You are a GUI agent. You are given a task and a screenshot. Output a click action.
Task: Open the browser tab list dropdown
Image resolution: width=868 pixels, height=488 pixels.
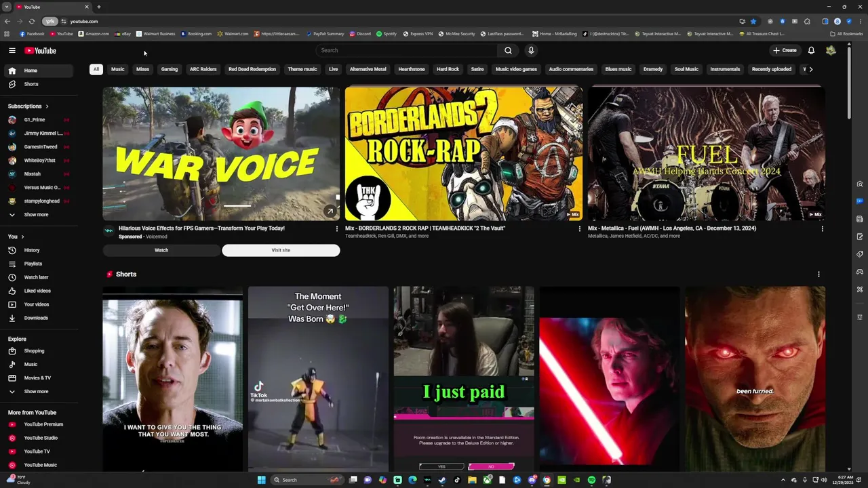pyautogui.click(x=7, y=7)
